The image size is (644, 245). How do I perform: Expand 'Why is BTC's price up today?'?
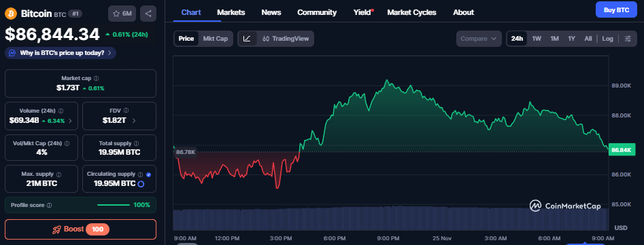pos(61,53)
